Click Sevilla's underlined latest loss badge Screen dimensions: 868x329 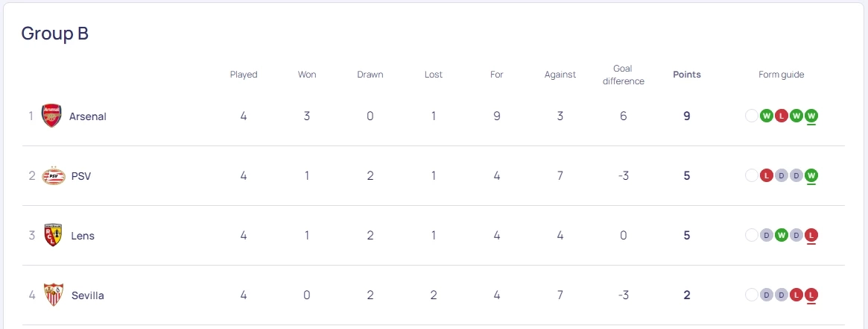[x=811, y=295]
